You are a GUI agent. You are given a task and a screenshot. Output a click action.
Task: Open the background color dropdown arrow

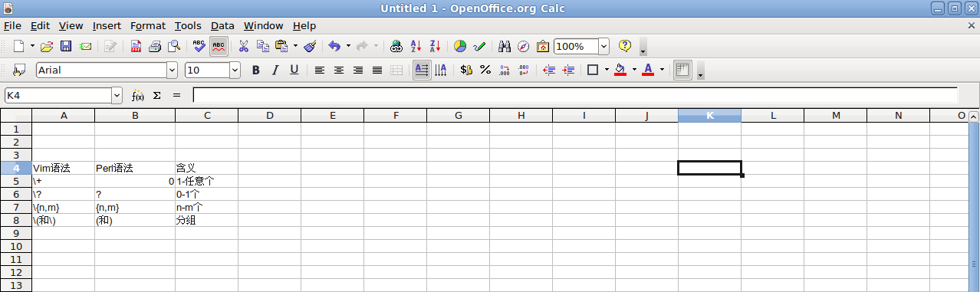coord(634,71)
